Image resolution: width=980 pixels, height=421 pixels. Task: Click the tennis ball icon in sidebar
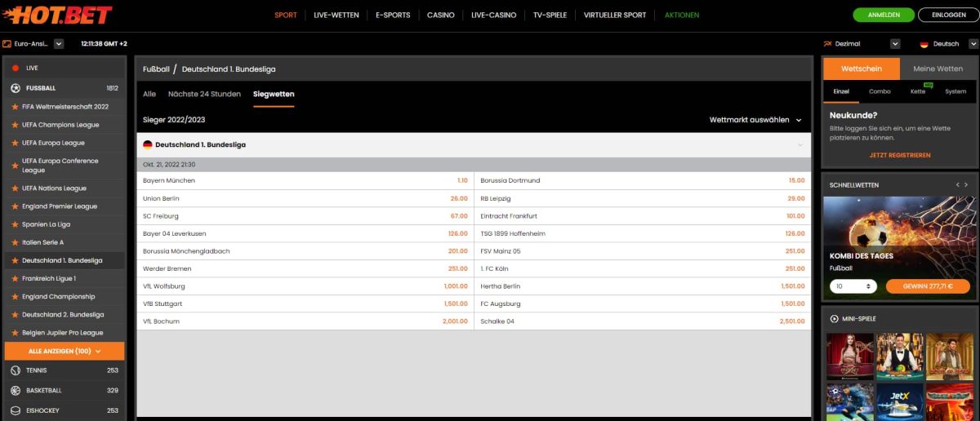click(x=16, y=370)
